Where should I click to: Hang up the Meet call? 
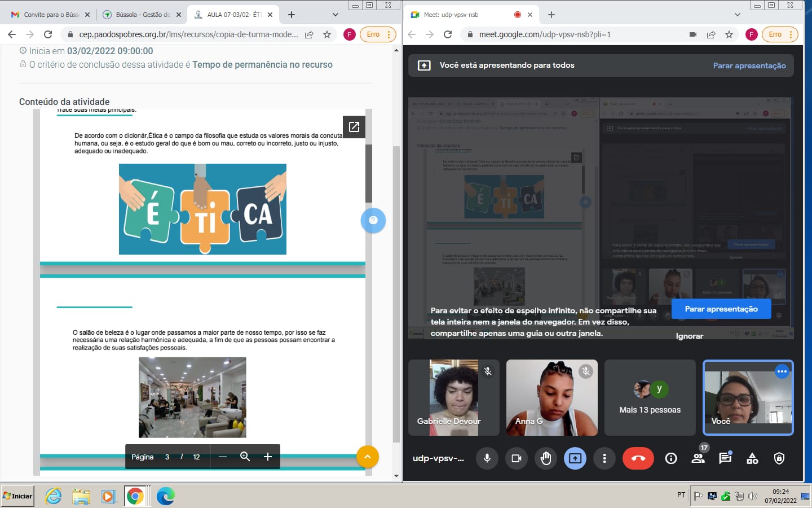tap(638, 458)
